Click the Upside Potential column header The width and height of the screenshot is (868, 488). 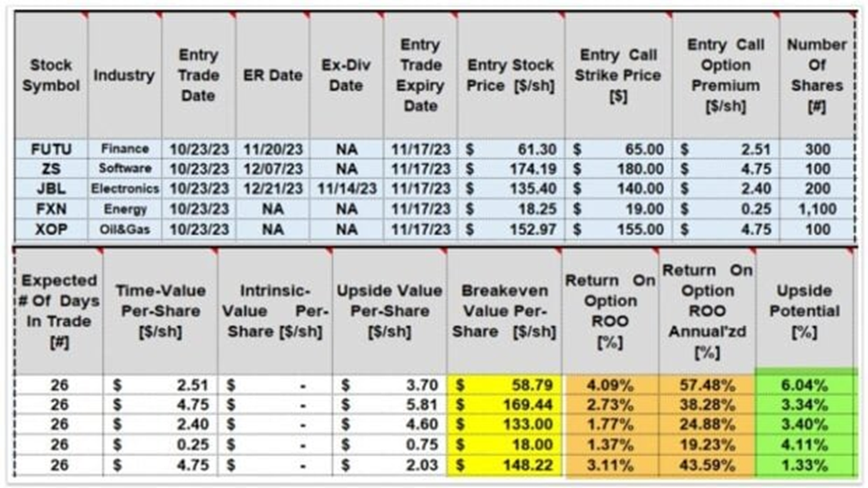[x=804, y=312]
